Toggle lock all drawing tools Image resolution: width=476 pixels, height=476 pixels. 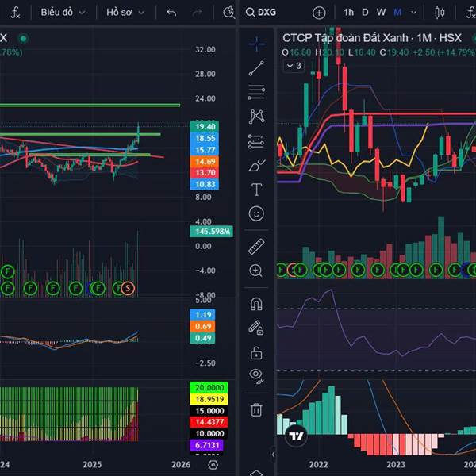click(x=256, y=353)
